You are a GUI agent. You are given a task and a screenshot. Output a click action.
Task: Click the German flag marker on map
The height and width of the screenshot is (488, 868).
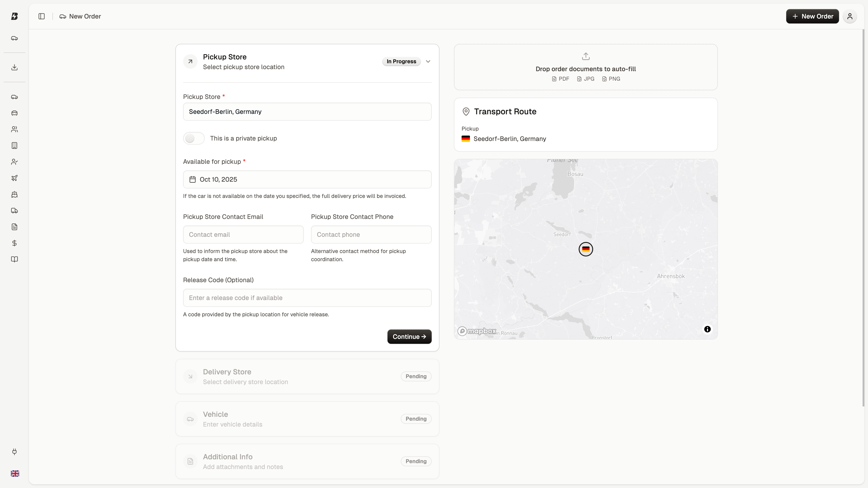coord(586,249)
